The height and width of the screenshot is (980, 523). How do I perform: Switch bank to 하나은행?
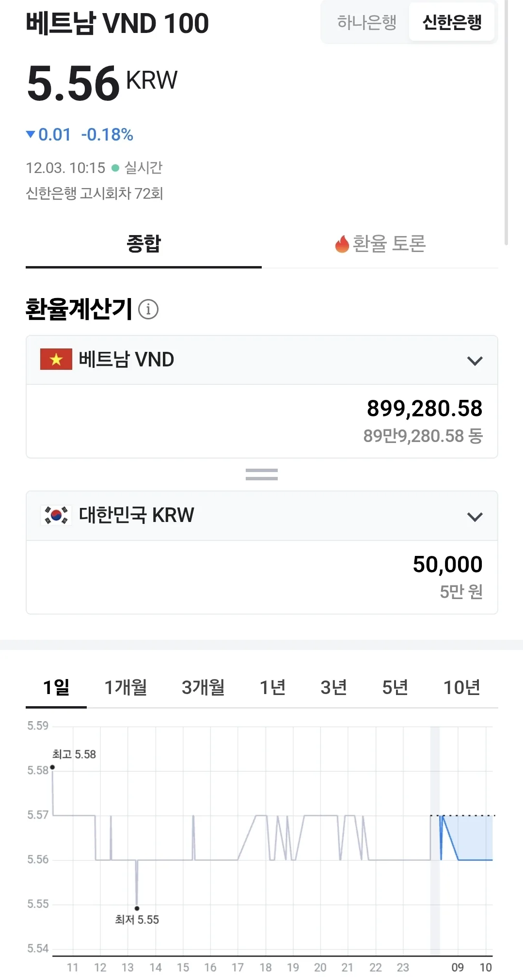(x=366, y=22)
